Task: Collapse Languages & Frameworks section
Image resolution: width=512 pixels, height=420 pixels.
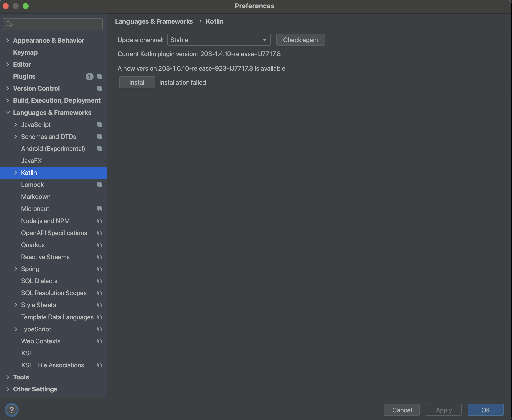Action: pyautogui.click(x=8, y=113)
